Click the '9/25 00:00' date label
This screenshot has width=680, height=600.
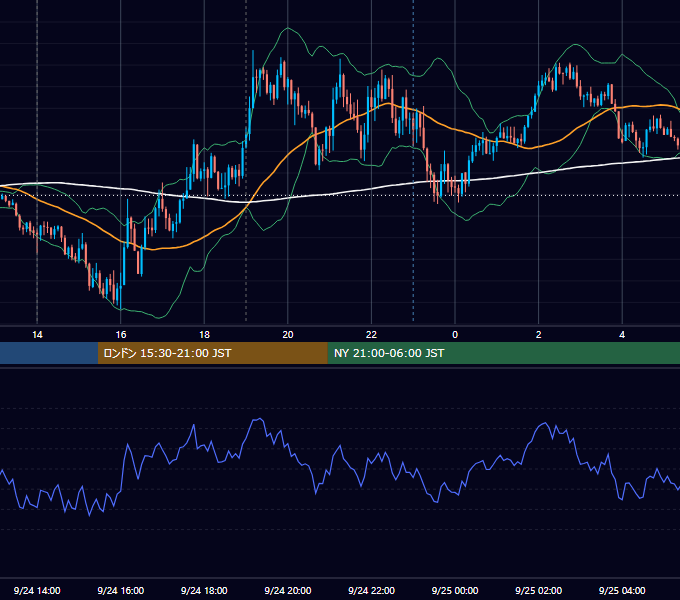[x=455, y=590]
